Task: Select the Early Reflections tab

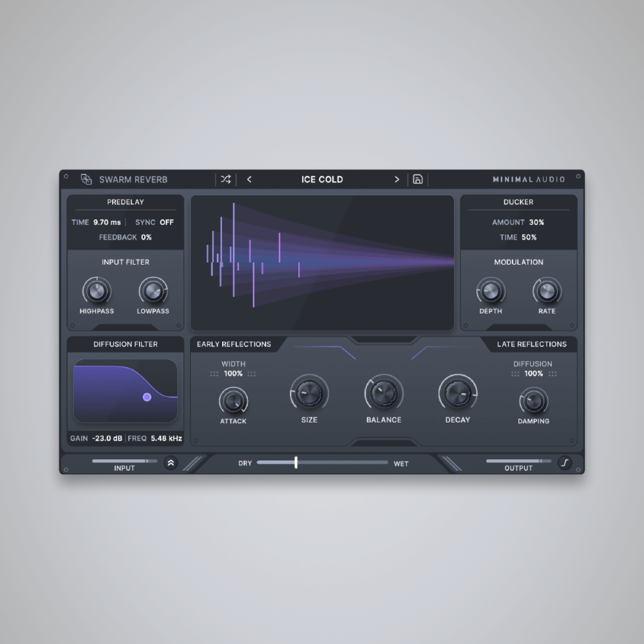Action: tap(234, 344)
